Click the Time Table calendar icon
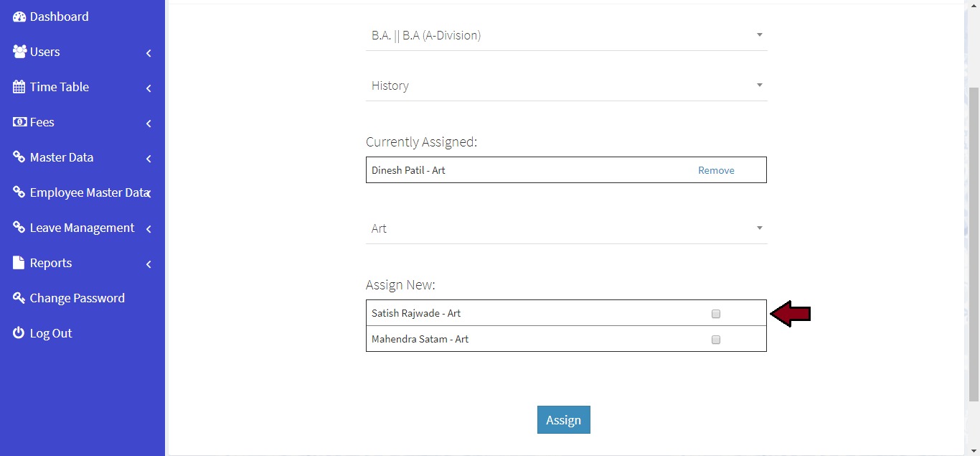Viewport: 980px width, 456px height. coord(19,87)
